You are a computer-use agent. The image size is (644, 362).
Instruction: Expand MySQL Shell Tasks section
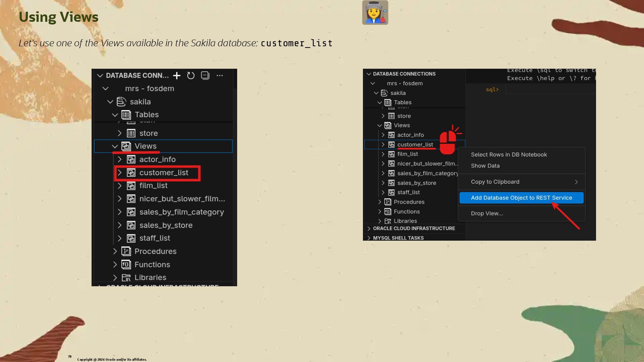369,238
